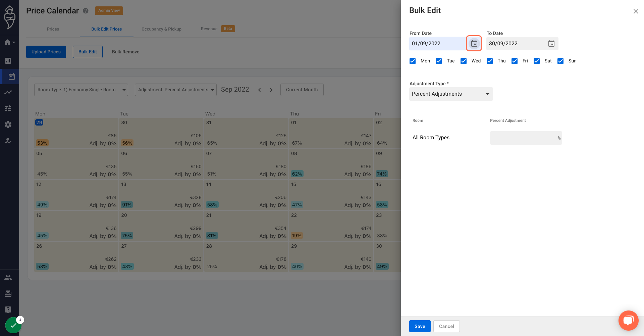644x336 pixels.
Task: Uncheck the Wed checkbox
Action: [464, 61]
